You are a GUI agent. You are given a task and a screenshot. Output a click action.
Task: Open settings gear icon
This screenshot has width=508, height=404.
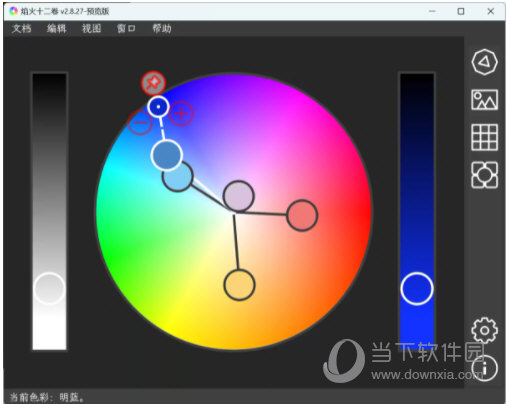(x=484, y=330)
